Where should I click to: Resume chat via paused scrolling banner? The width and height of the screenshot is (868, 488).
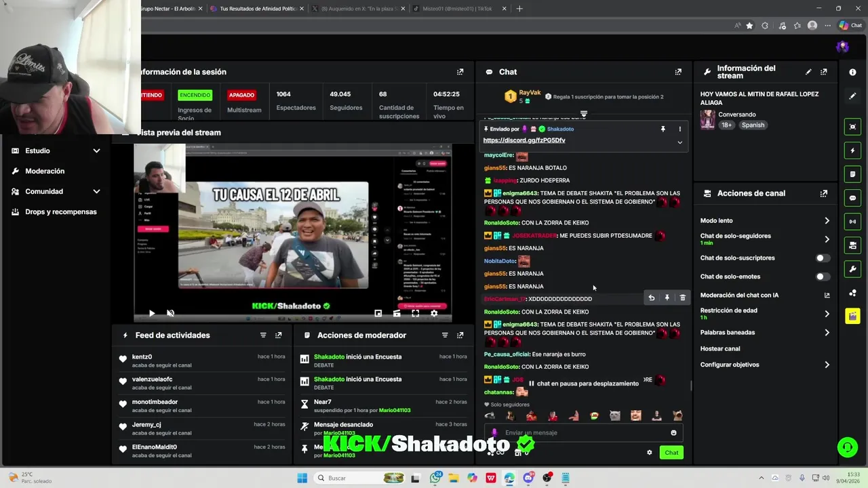pyautogui.click(x=583, y=383)
